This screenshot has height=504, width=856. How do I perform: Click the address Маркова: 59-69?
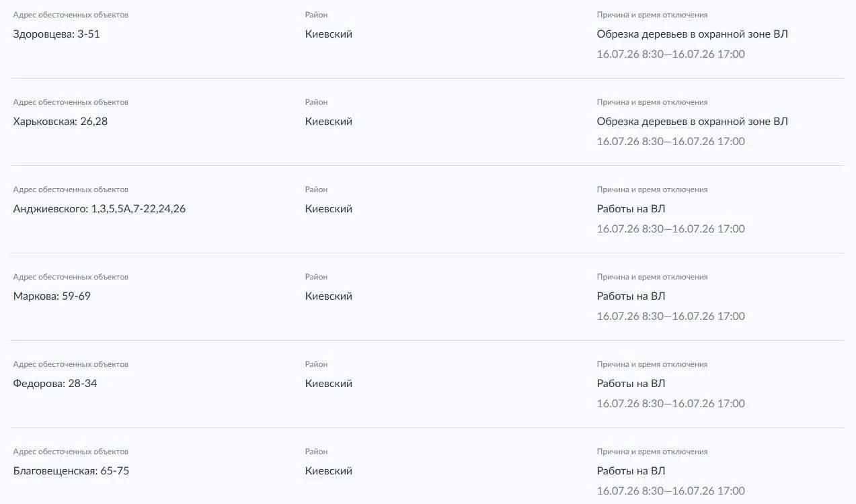click(52, 296)
